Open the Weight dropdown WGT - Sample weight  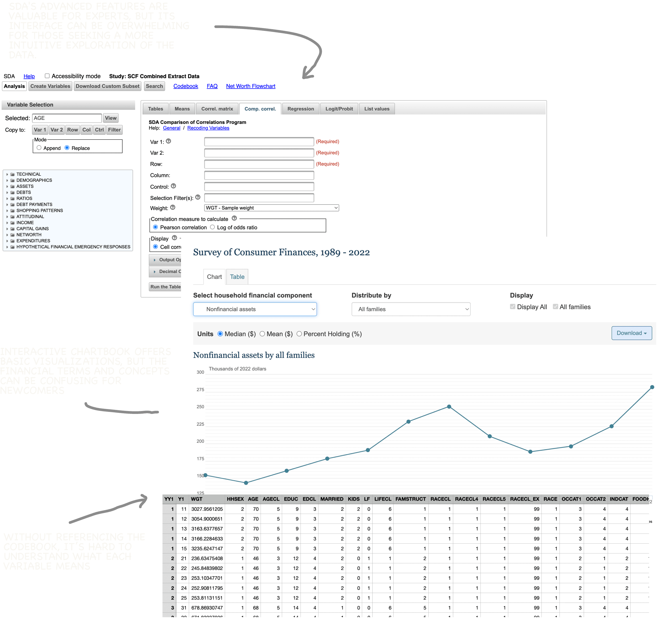pos(272,208)
